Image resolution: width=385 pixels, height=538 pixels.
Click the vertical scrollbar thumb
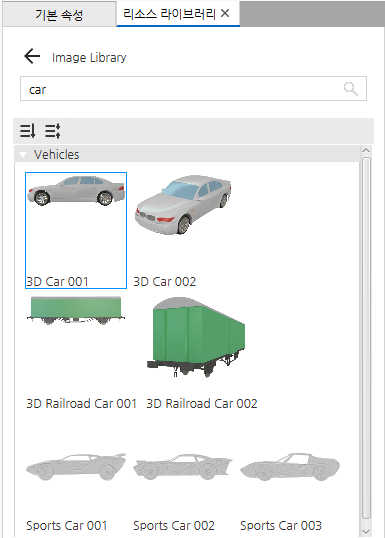click(366, 338)
